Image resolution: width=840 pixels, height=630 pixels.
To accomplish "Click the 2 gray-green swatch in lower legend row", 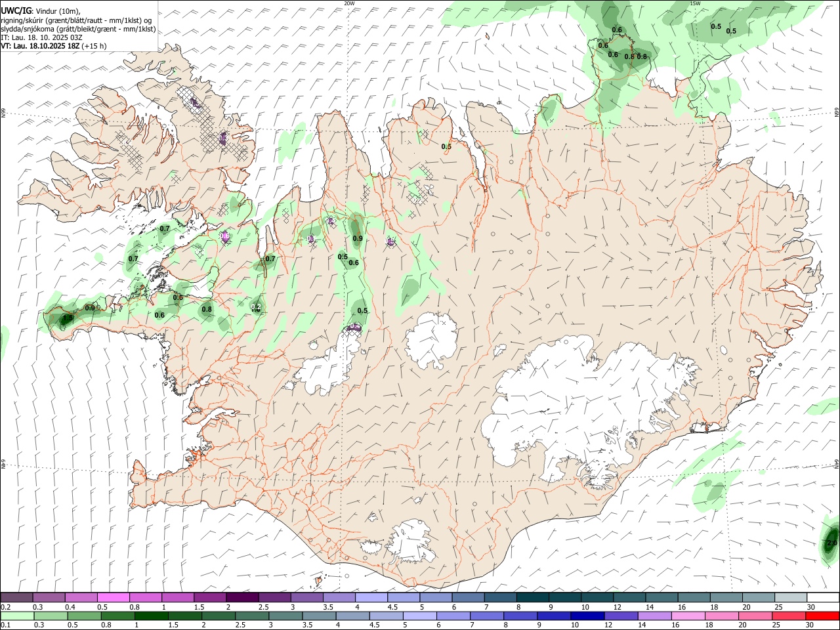I will [x=218, y=616].
